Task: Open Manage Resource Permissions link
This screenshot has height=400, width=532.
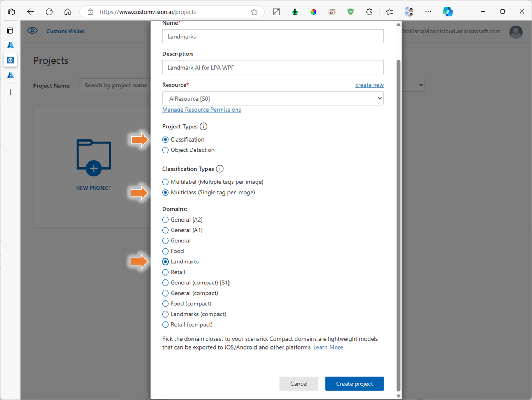Action: tap(201, 110)
